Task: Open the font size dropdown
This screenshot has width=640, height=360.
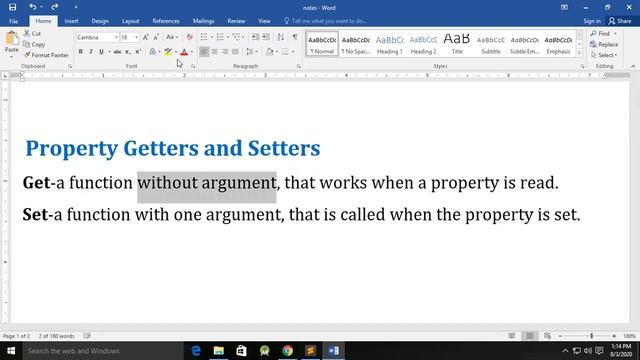Action: pos(136,37)
